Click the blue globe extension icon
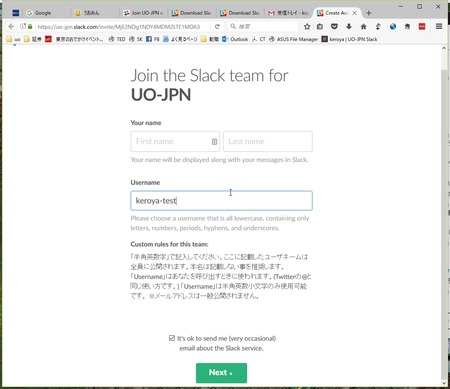Viewport: 450px width, 389px height. (x=393, y=27)
